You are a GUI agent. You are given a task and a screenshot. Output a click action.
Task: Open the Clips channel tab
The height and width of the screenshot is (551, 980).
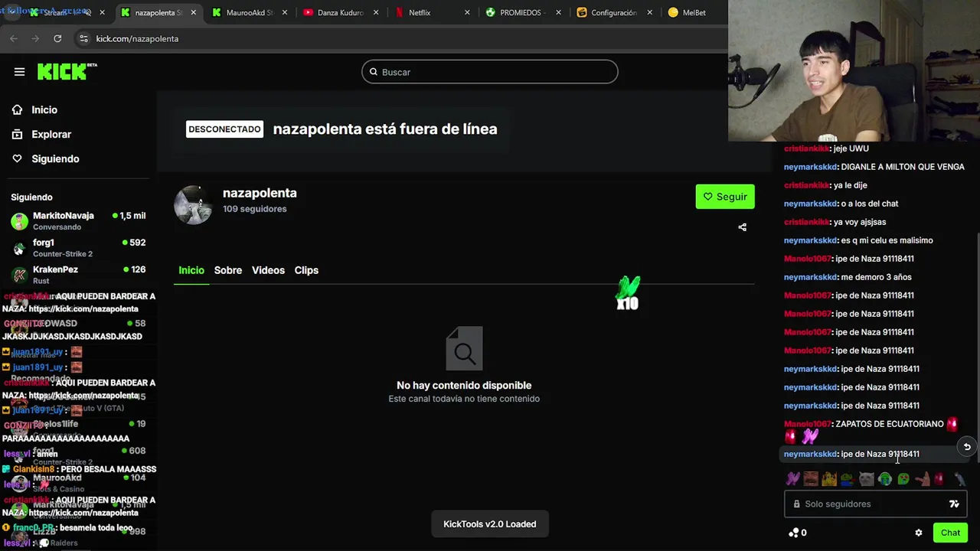click(306, 270)
